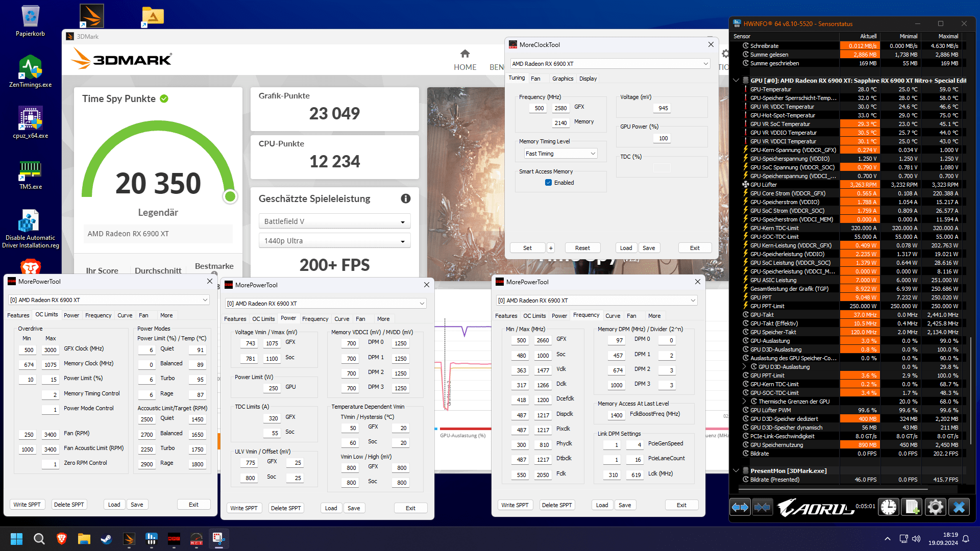Open the volume icon in system tray
This screenshot has height=551, width=980.
pos(916,539)
